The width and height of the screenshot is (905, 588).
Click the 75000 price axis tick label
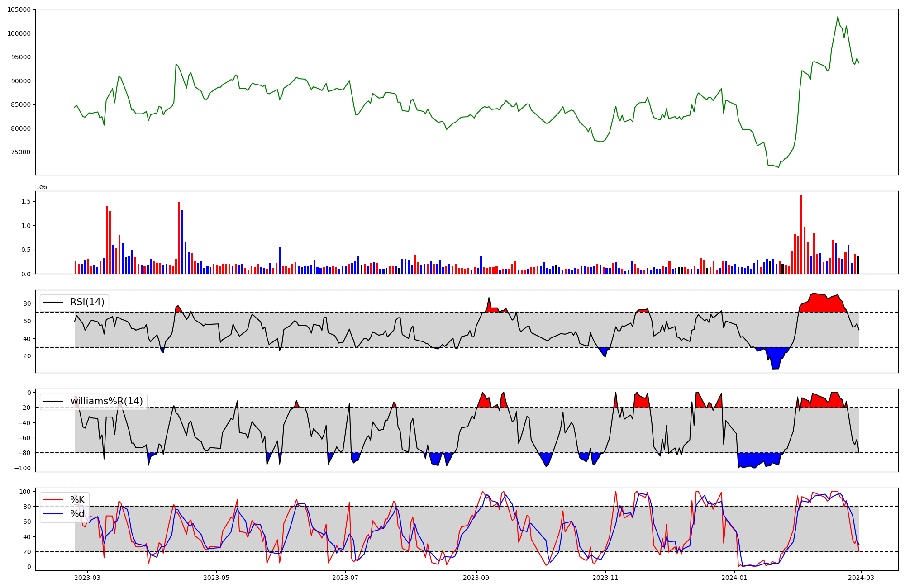tap(21, 152)
